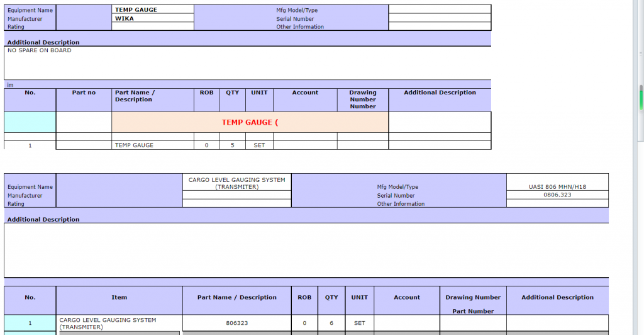
Task: Select the QTY cell showing 6
Action: pyautogui.click(x=331, y=323)
